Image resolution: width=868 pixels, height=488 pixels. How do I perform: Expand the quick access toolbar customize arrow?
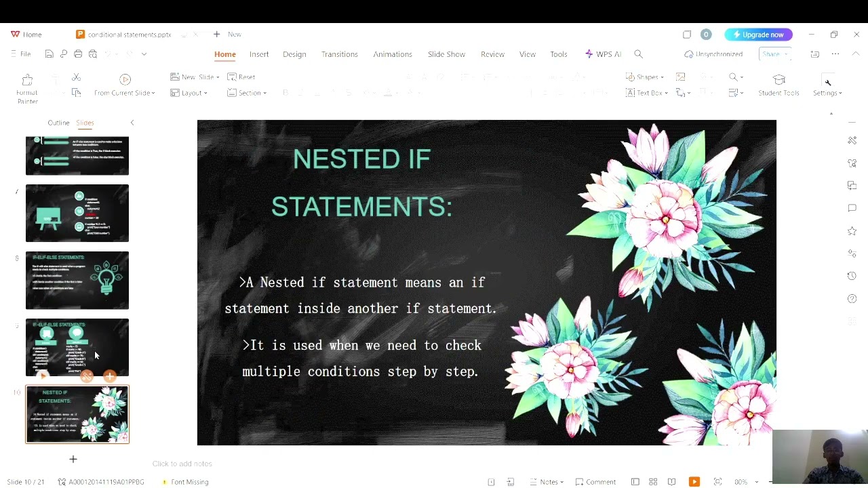[144, 54]
